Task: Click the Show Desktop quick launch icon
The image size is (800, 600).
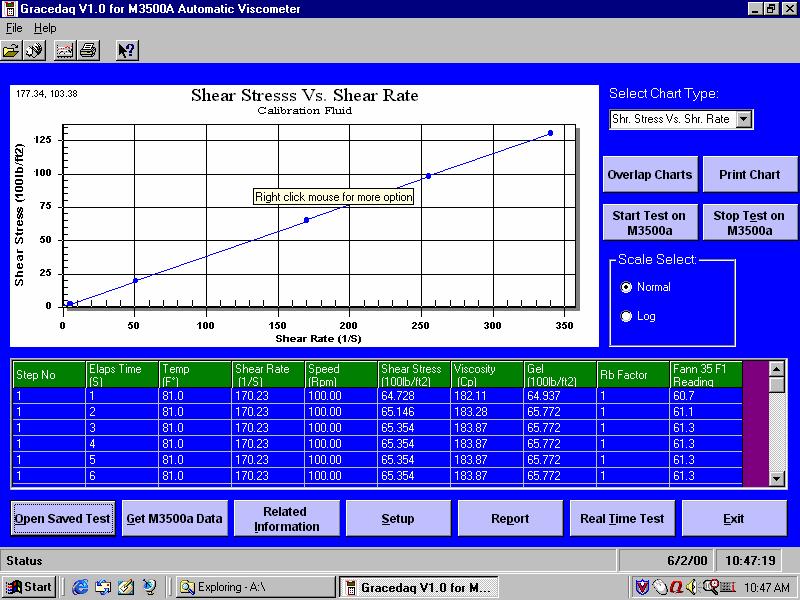Action: [127, 587]
